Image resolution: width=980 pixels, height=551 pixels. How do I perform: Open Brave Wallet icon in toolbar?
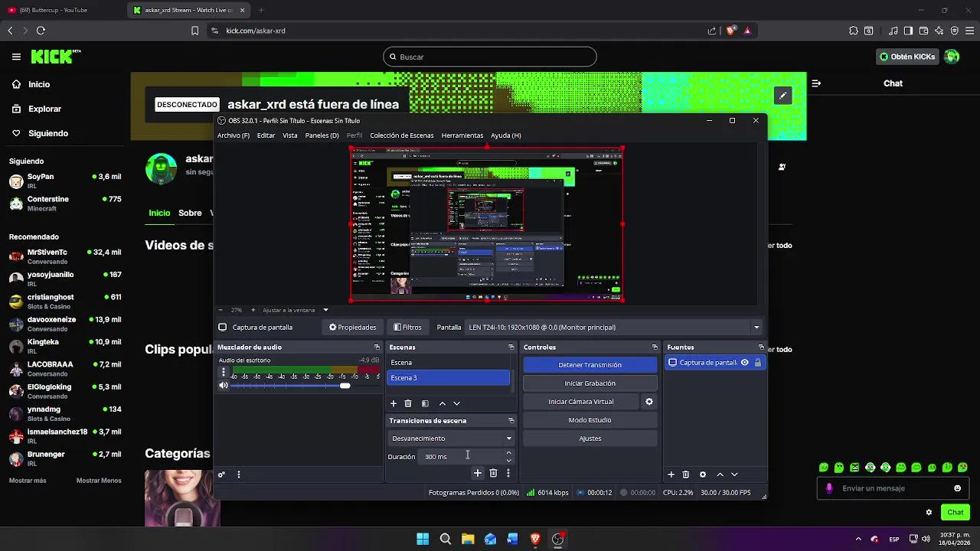(923, 31)
